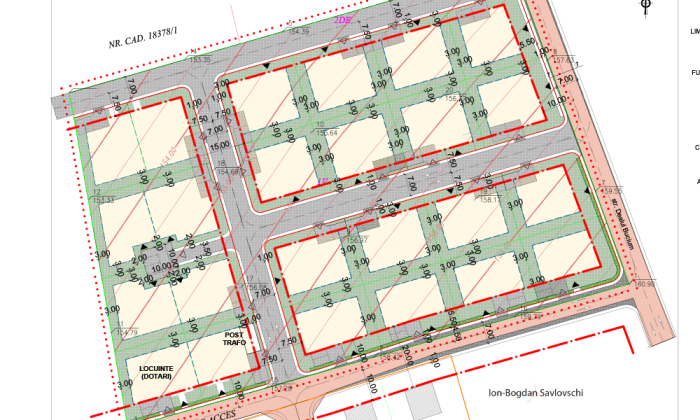Select the elevation value 160.98
The width and height of the screenshot is (700, 420).
pyautogui.click(x=644, y=284)
